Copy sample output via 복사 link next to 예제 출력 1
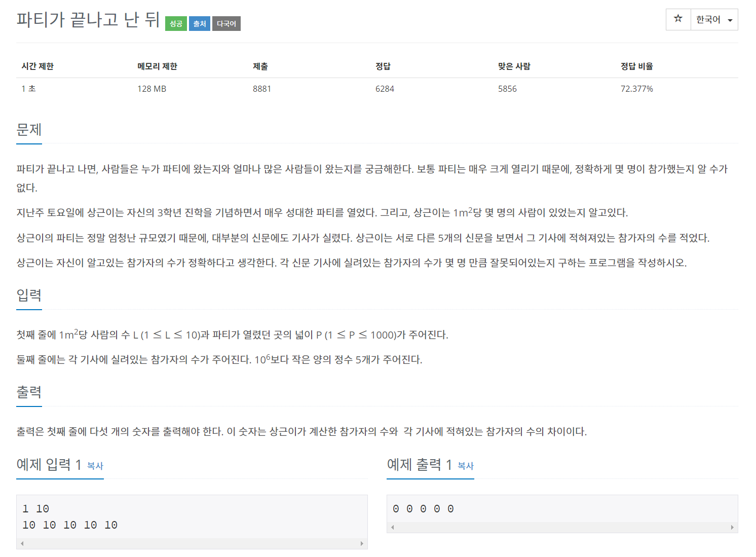The width and height of the screenshot is (756, 557). 466,466
